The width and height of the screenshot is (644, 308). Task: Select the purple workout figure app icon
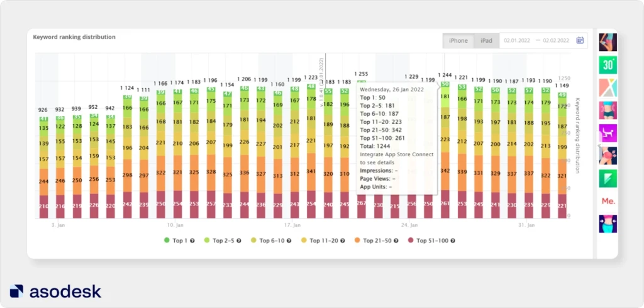608,134
